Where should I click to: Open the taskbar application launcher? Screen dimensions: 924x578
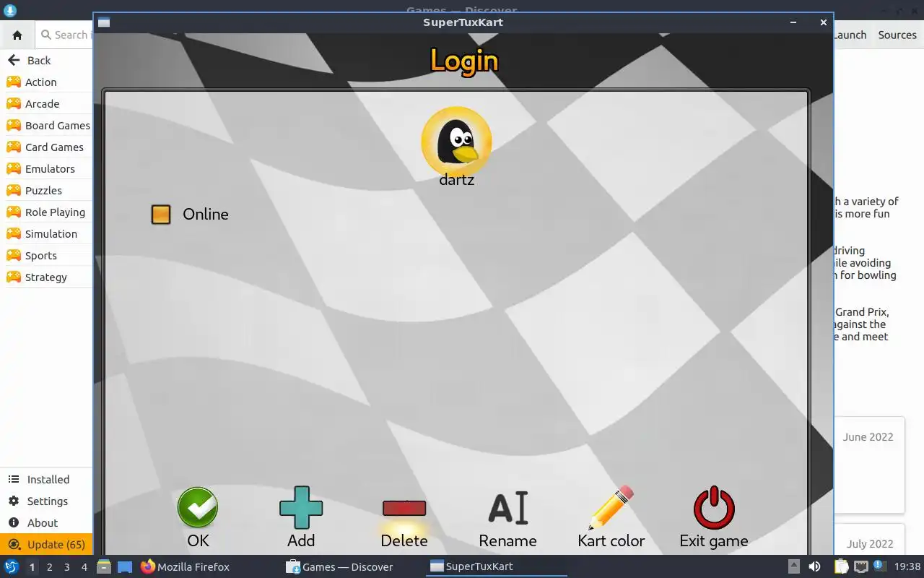[x=12, y=566]
